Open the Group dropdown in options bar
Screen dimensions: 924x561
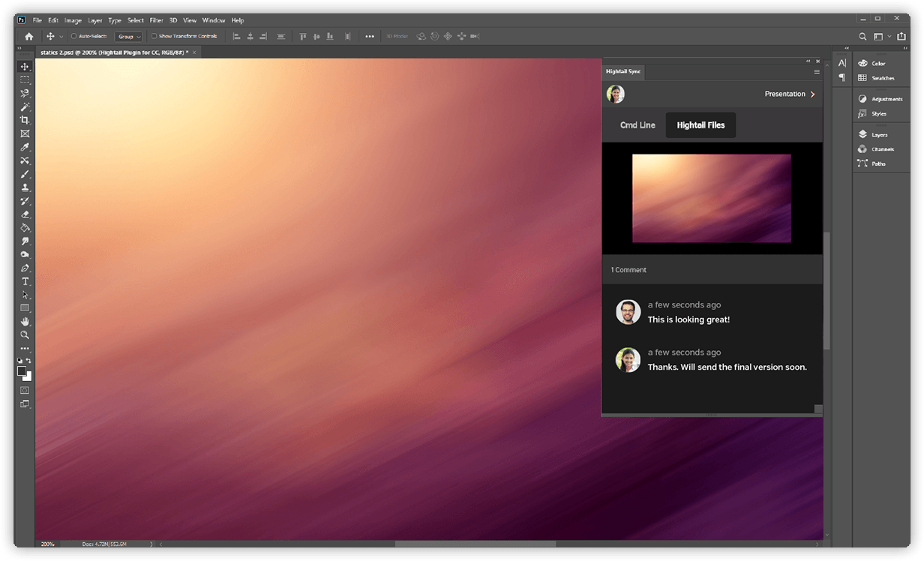point(128,36)
